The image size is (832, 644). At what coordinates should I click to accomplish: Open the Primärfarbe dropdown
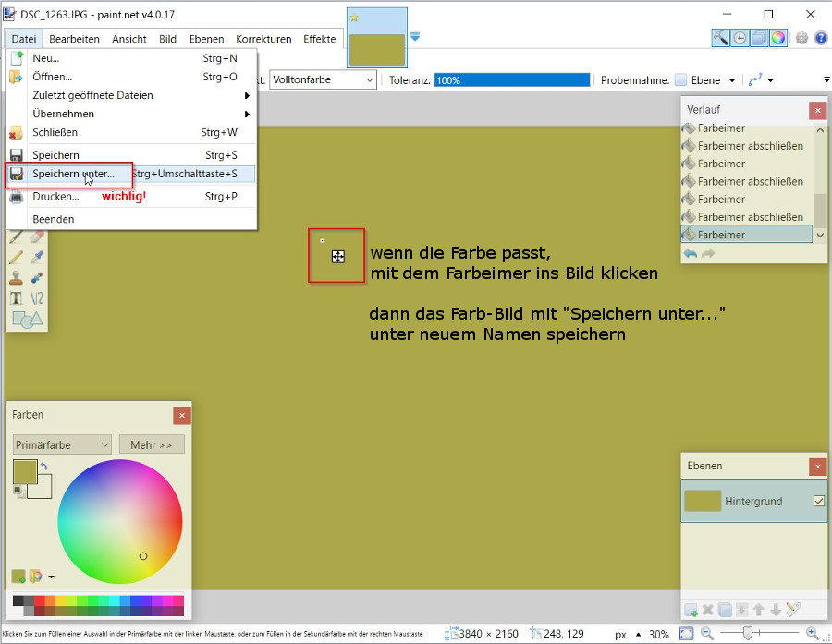coord(62,444)
